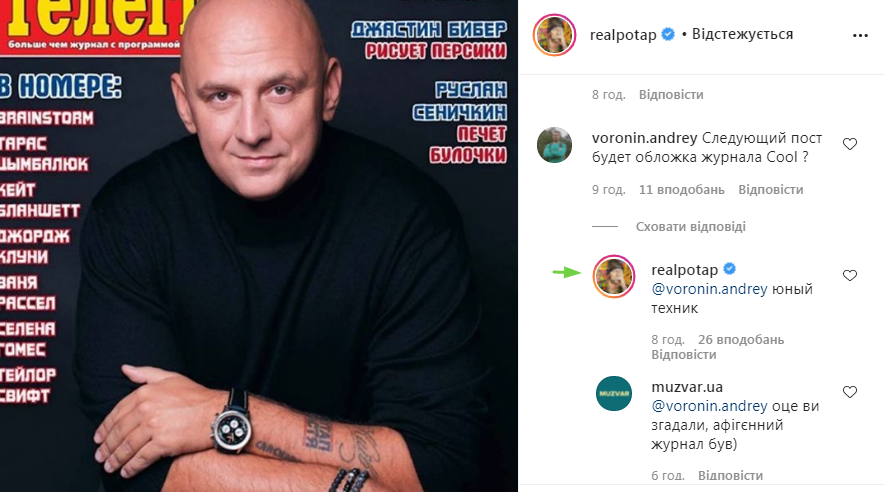This screenshot has width=885, height=492.
Task: Like muzvar.ua's reply with the heart icon
Action: pyautogui.click(x=849, y=392)
